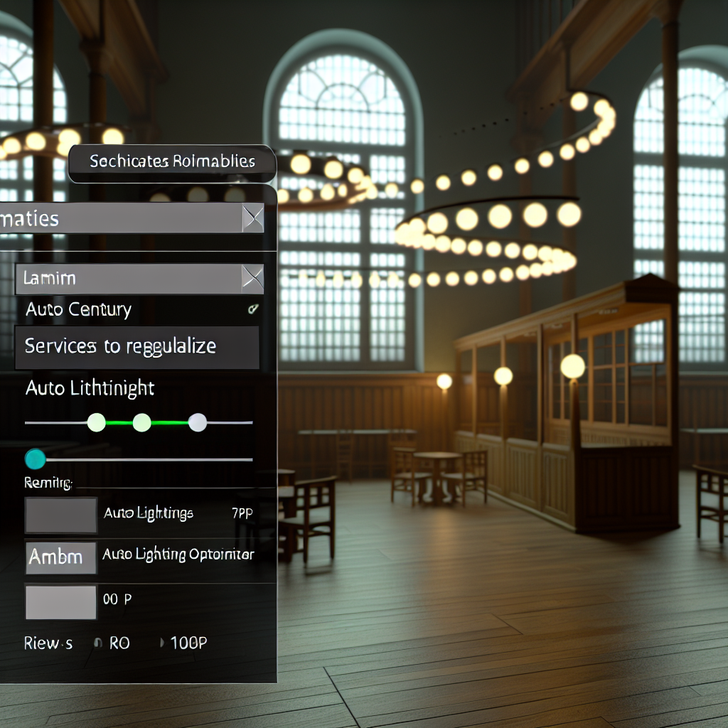Click the left handle on Auto Lithtinight slider

pos(96,422)
